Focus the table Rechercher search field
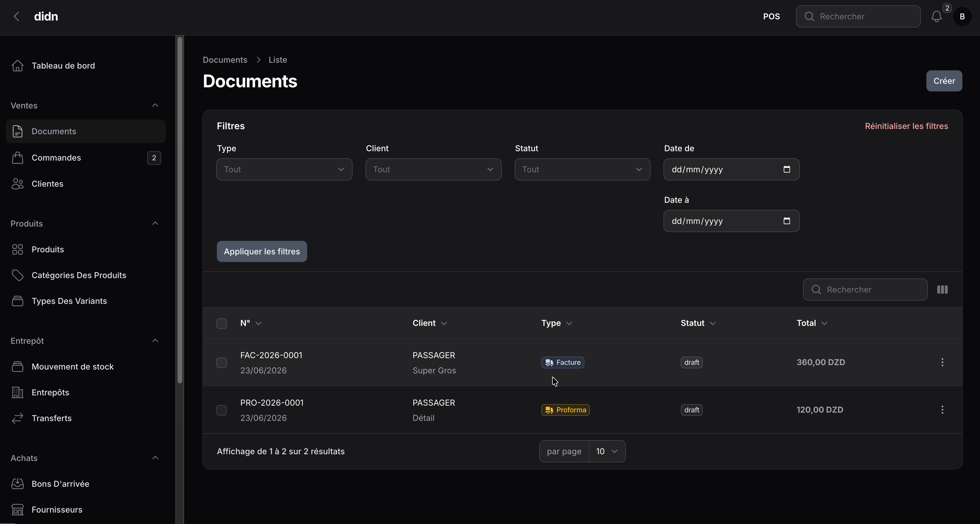 [x=865, y=290]
